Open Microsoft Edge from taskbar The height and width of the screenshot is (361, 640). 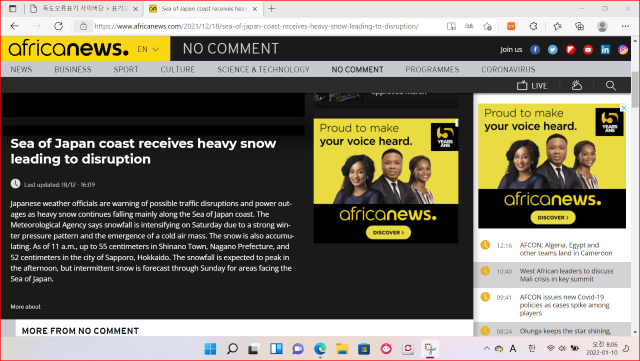click(320, 349)
